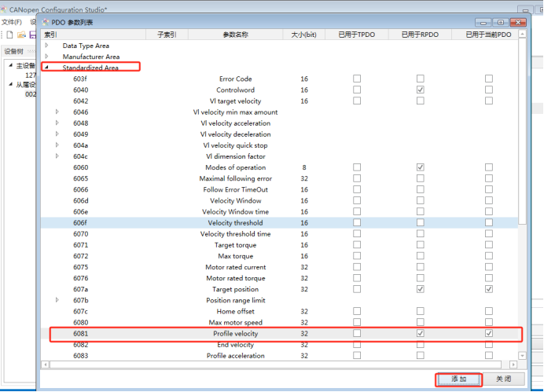This screenshot has height=392, width=544.
Task: Click the New file icon in main toolbar
Action: [x=9, y=35]
